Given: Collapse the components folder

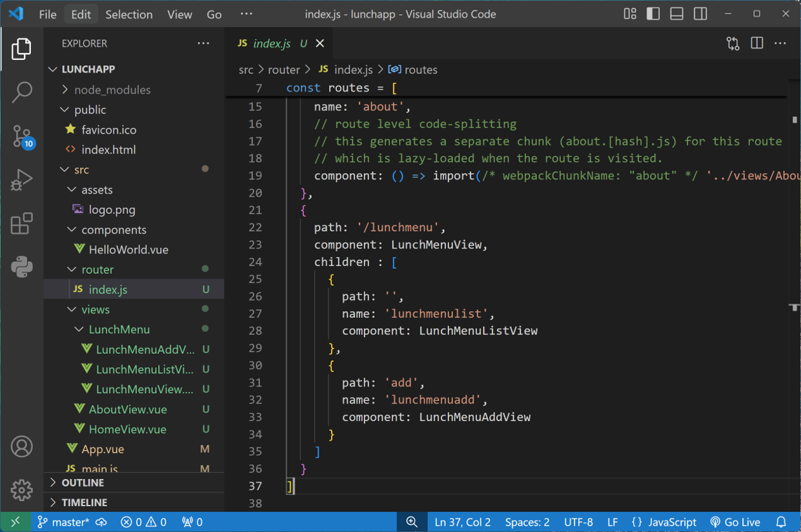Looking at the screenshot, I should click(134, 230).
